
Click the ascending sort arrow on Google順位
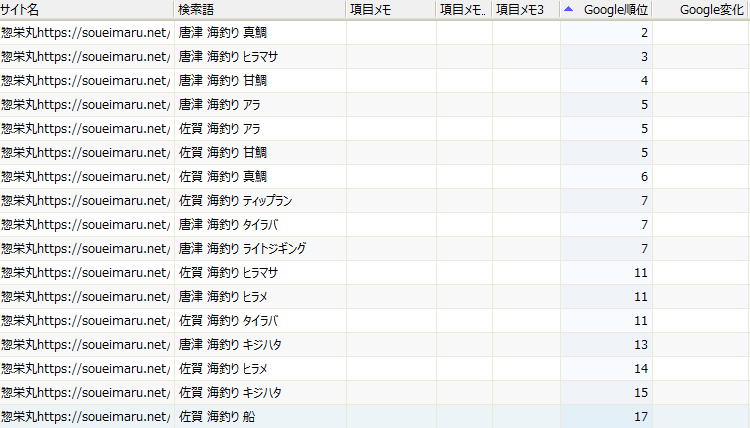coord(568,9)
